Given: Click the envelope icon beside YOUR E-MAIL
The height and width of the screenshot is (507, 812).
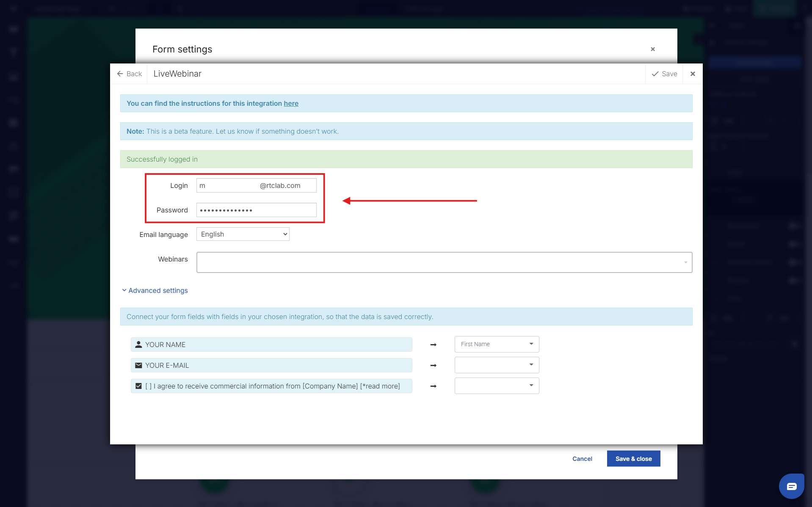Looking at the screenshot, I should click(x=138, y=365).
